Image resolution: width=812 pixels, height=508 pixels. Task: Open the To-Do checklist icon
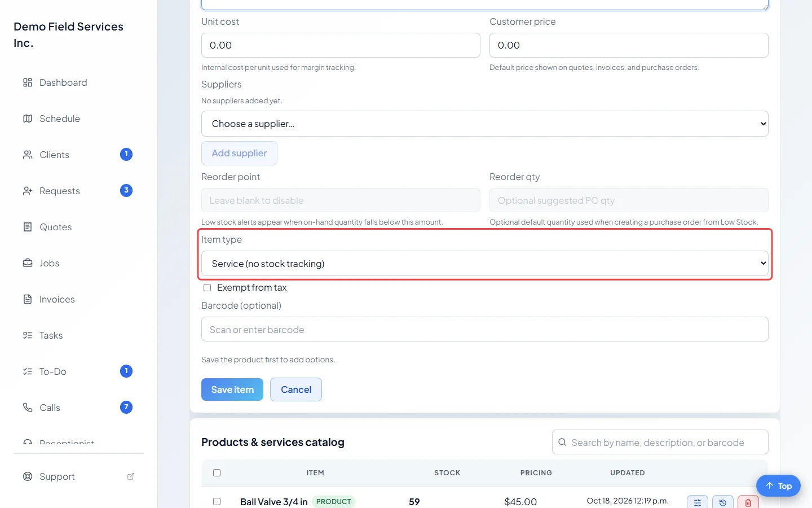(28, 371)
